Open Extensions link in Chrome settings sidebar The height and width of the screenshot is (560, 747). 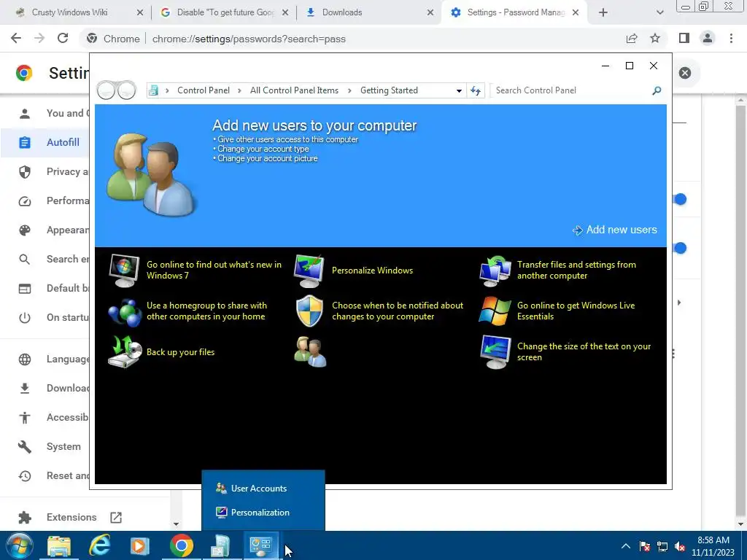point(71,517)
